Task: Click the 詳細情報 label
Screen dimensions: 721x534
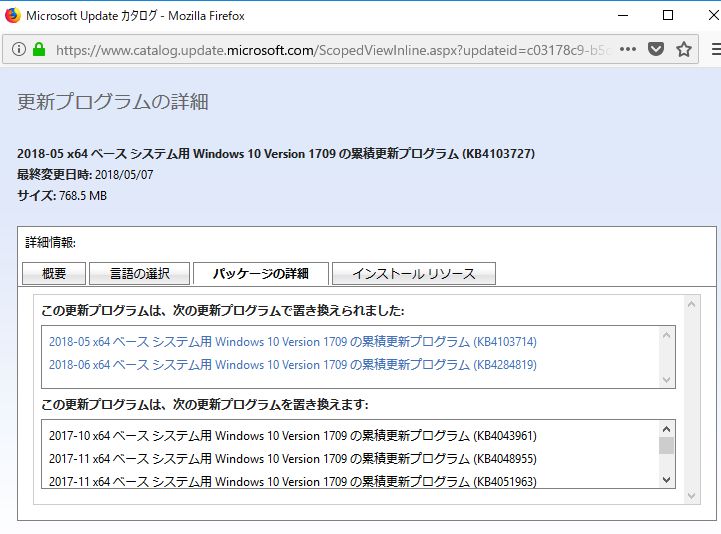Action: coord(51,242)
